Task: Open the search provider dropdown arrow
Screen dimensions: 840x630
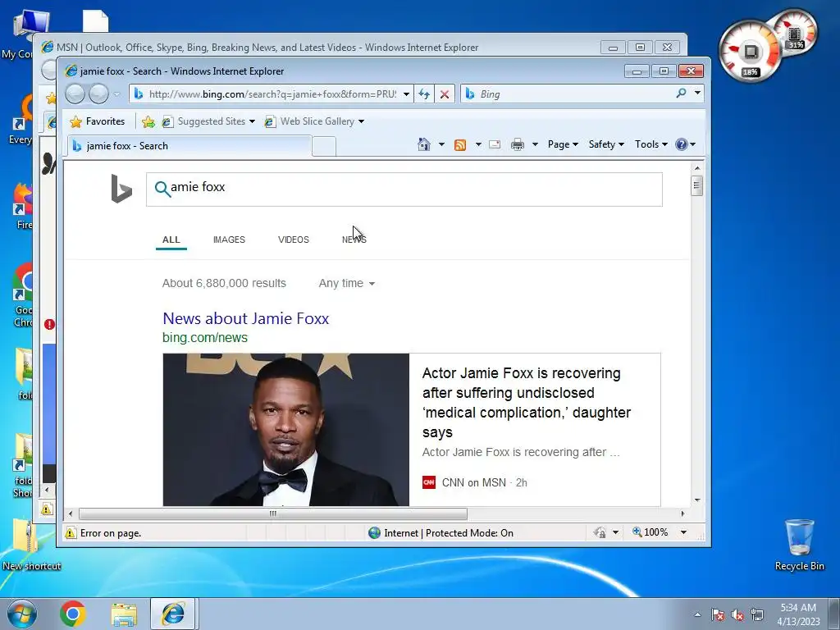Action: [x=697, y=94]
